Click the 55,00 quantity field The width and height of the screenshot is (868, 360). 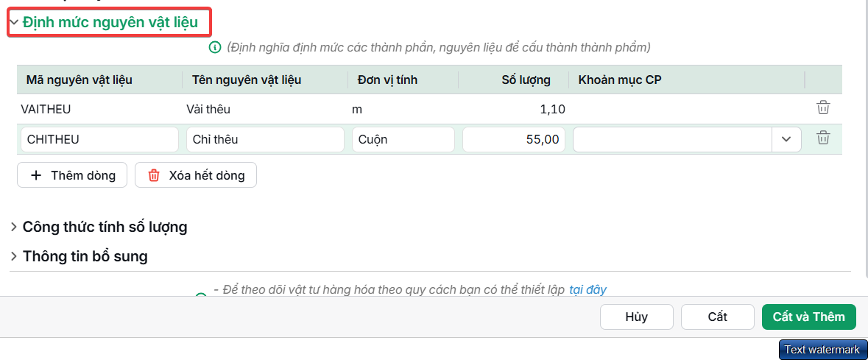[514, 140]
